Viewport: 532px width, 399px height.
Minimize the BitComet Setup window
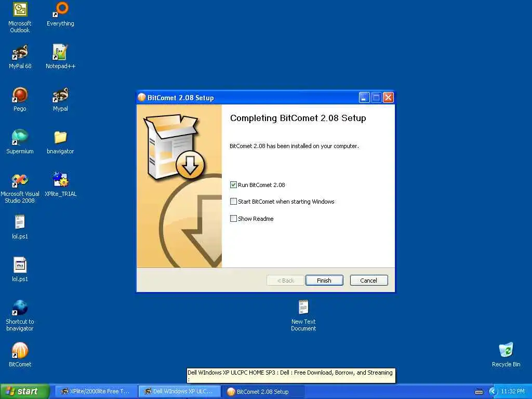364,98
